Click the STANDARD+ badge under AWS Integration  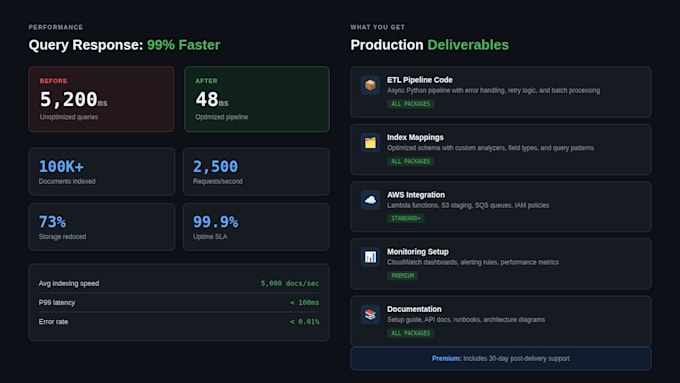(406, 218)
